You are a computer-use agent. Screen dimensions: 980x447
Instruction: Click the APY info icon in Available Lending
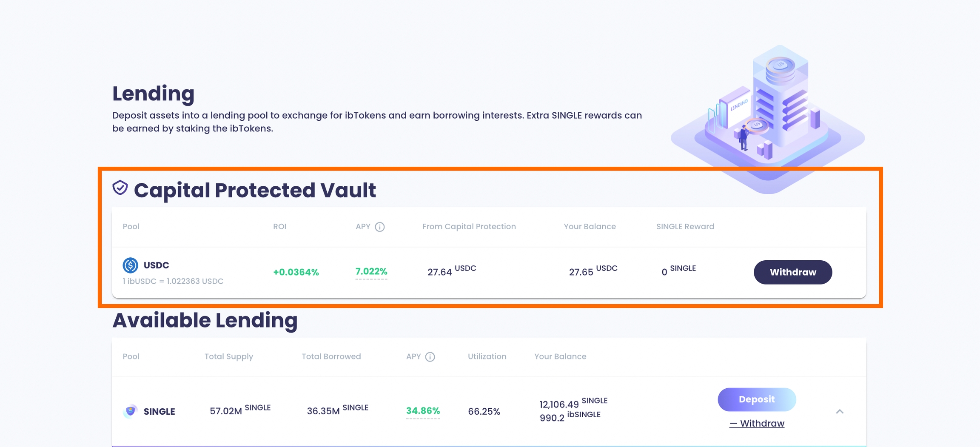click(x=430, y=357)
